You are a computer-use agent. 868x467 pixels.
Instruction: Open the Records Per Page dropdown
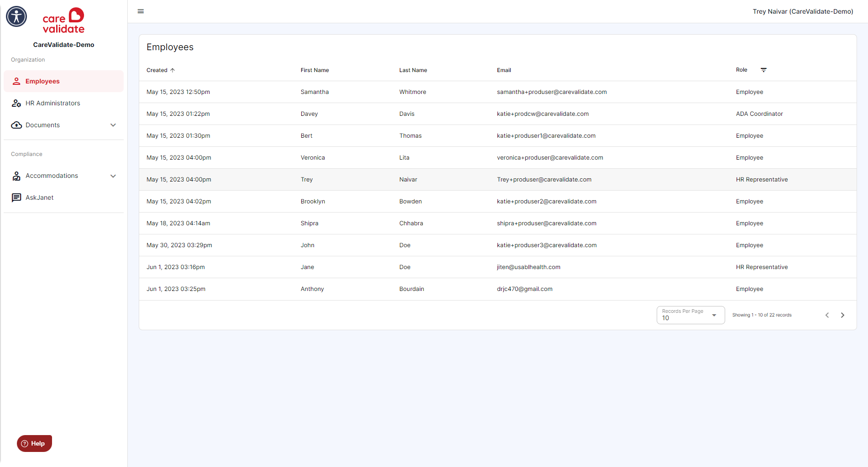[690, 315]
